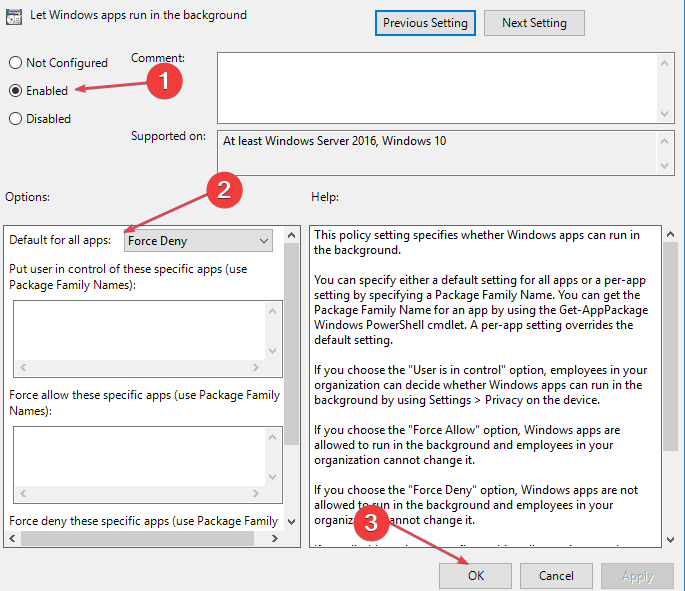
Task: Go to the Next Setting
Action: (534, 23)
